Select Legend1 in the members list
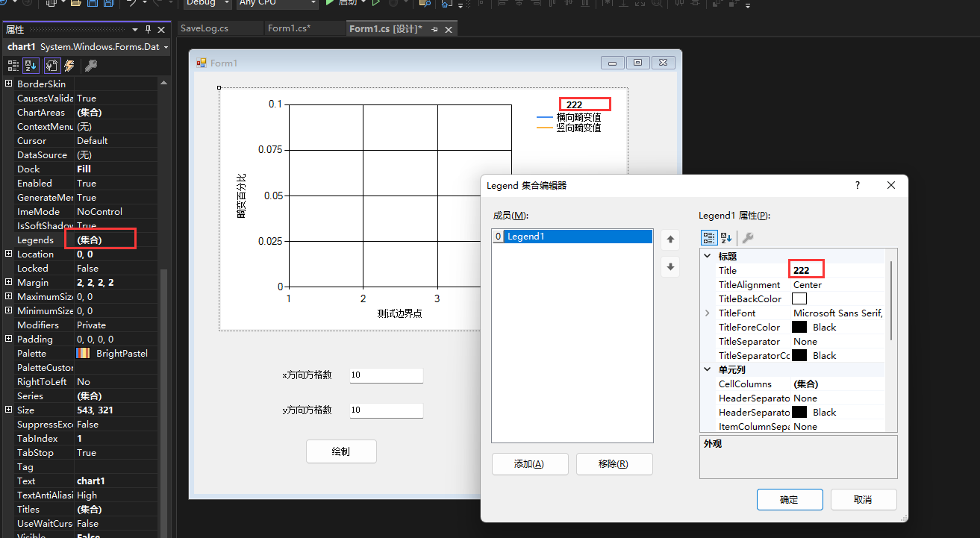This screenshot has width=980, height=538. [572, 237]
